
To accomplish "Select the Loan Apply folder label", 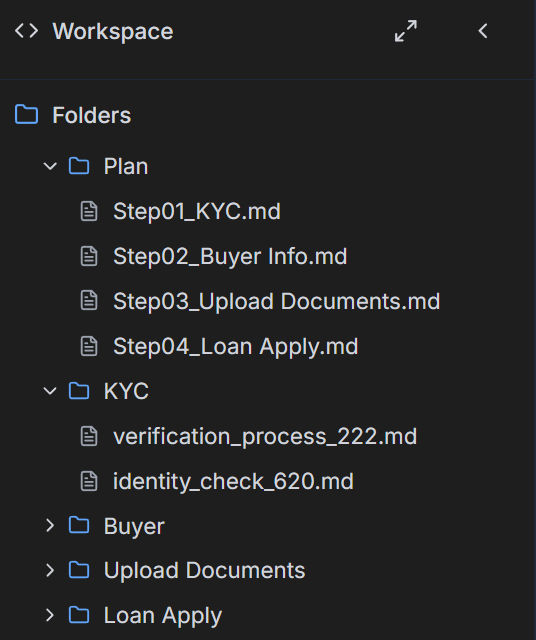I will [162, 616].
